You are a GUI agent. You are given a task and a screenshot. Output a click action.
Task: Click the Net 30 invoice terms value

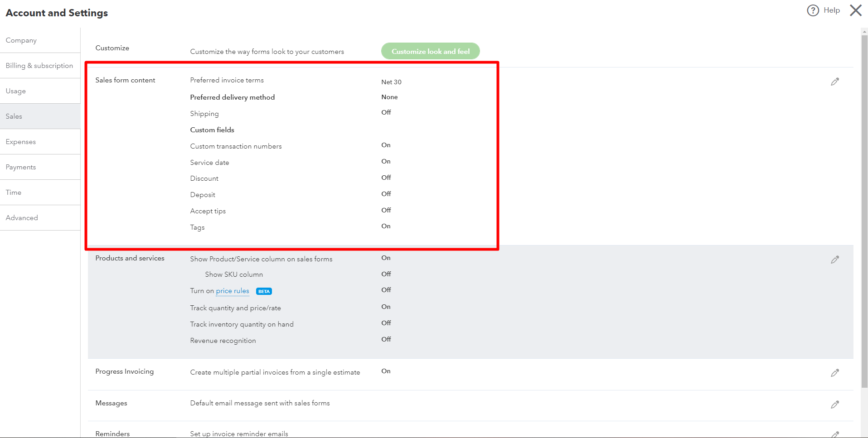[391, 82]
